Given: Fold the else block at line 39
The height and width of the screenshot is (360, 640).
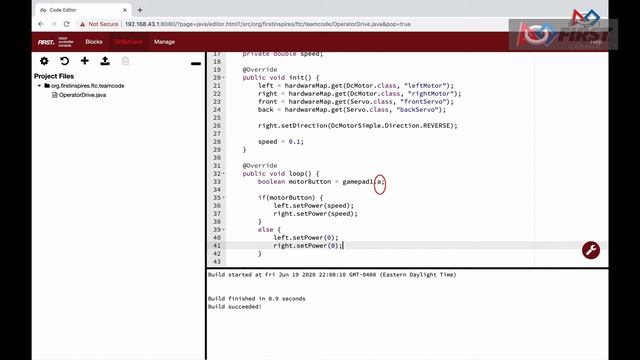Looking at the screenshot, I should 223,229.
